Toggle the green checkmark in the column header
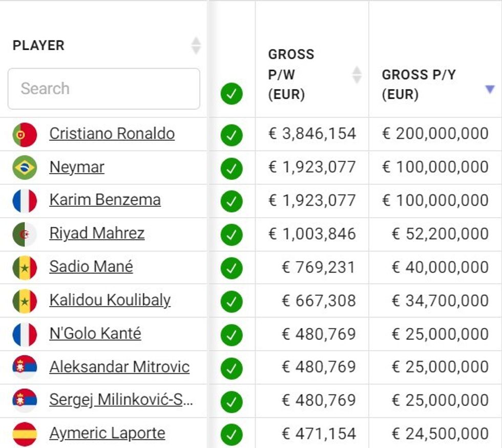This screenshot has width=502, height=448. click(x=232, y=95)
